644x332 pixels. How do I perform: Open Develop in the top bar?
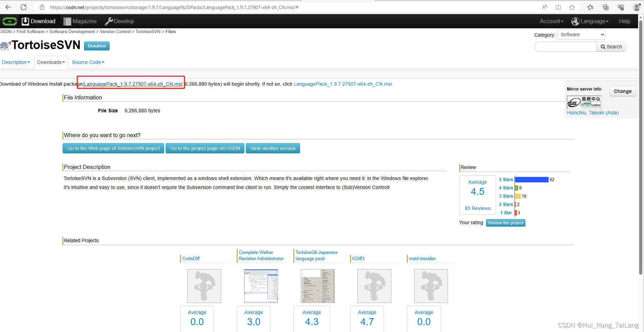[120, 21]
